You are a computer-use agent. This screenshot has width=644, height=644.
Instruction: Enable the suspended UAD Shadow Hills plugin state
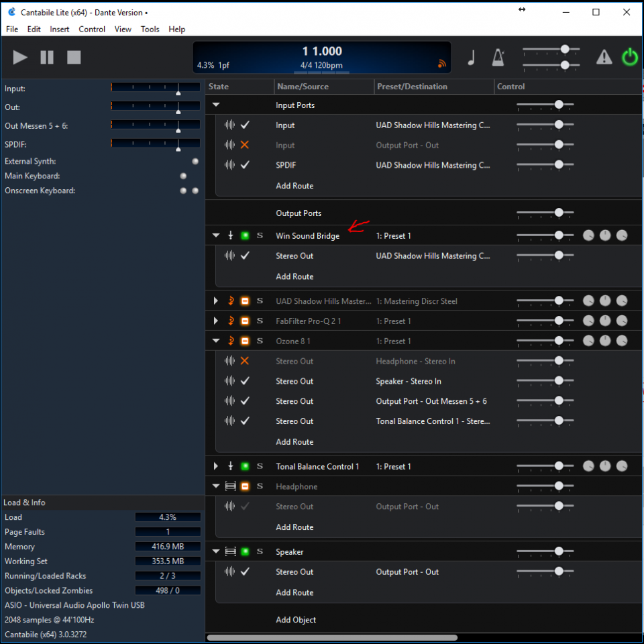(x=245, y=301)
